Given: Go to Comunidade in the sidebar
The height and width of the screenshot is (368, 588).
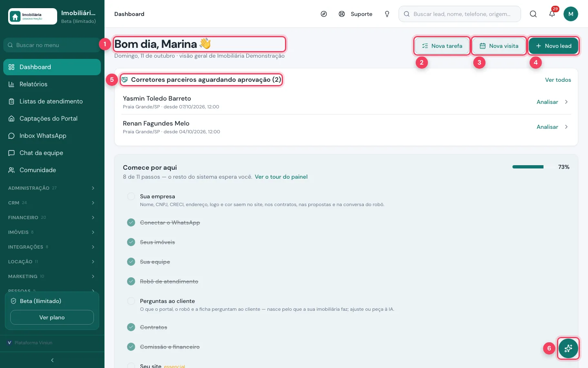Looking at the screenshot, I should coord(52,170).
